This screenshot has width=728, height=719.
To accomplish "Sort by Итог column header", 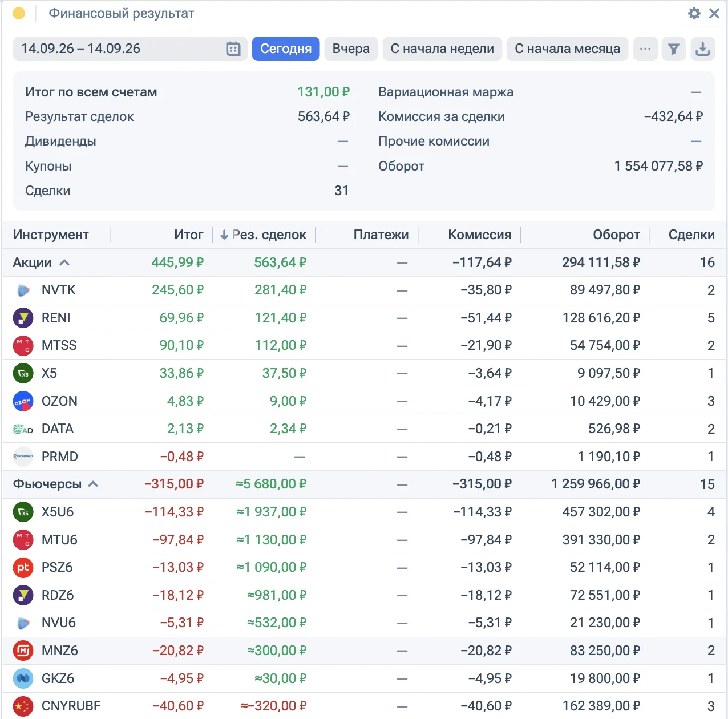I will [x=189, y=235].
